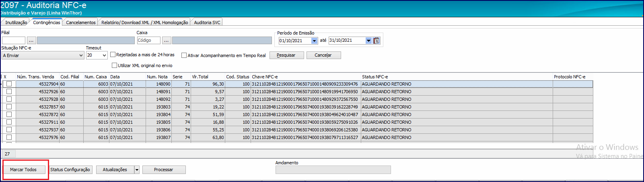The height and width of the screenshot is (182, 644).
Task: Sort by Num. Caixa column header
Action: [x=96, y=77]
